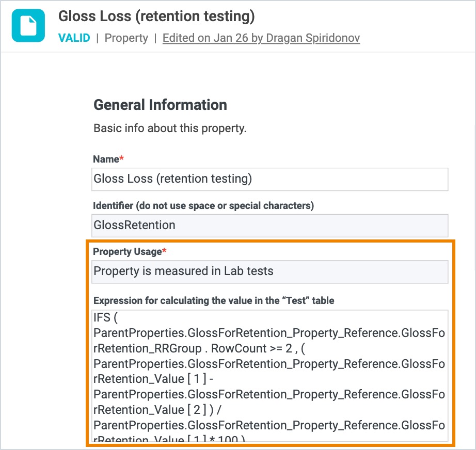476x450 pixels.
Task: Focus the Name input field
Action: 269,179
